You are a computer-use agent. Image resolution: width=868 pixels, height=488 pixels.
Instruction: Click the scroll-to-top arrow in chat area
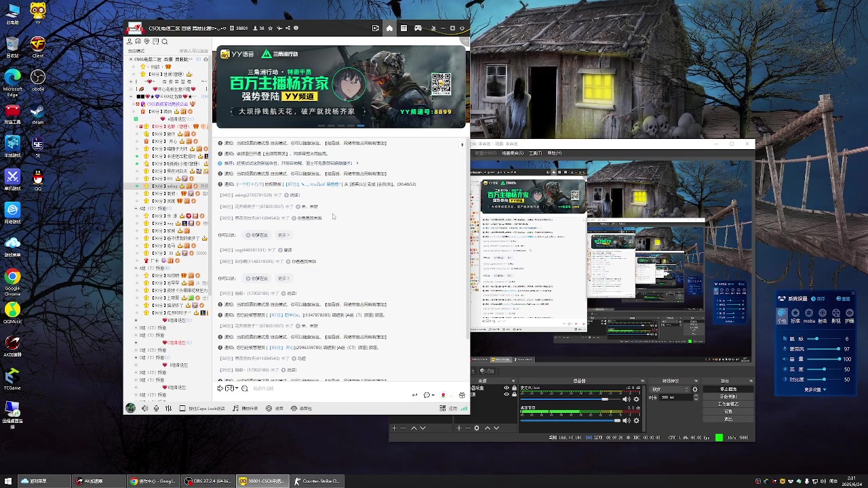coord(462,144)
